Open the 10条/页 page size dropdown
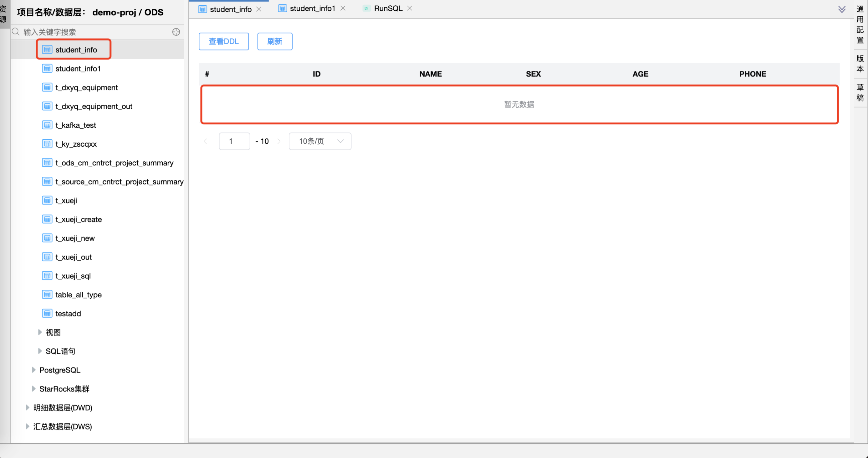 click(319, 141)
